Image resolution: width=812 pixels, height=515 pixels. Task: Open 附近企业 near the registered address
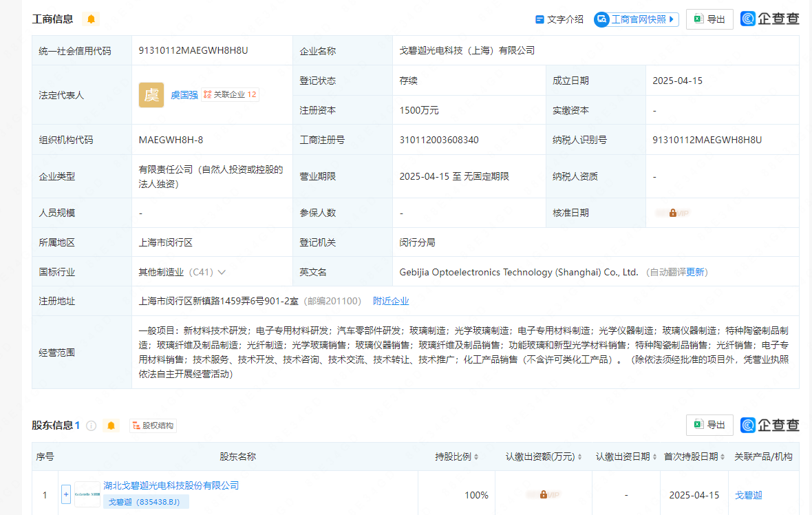391,300
